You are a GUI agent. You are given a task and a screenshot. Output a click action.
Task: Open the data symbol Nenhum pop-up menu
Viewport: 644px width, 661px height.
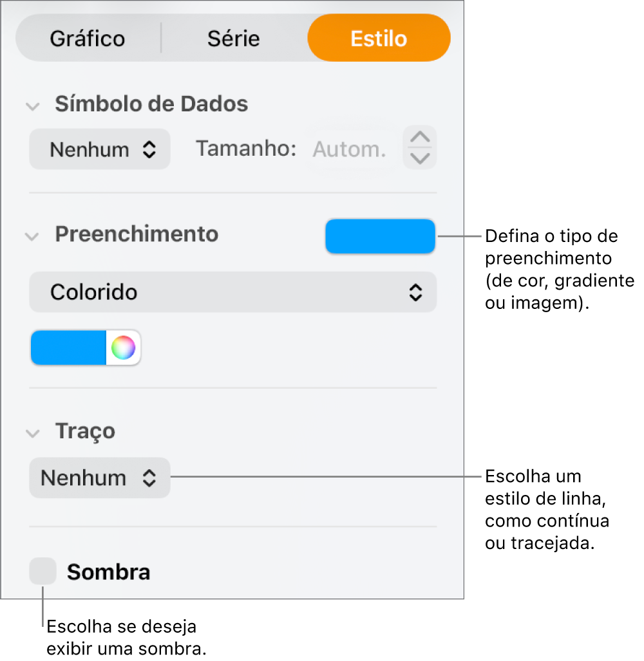(99, 149)
